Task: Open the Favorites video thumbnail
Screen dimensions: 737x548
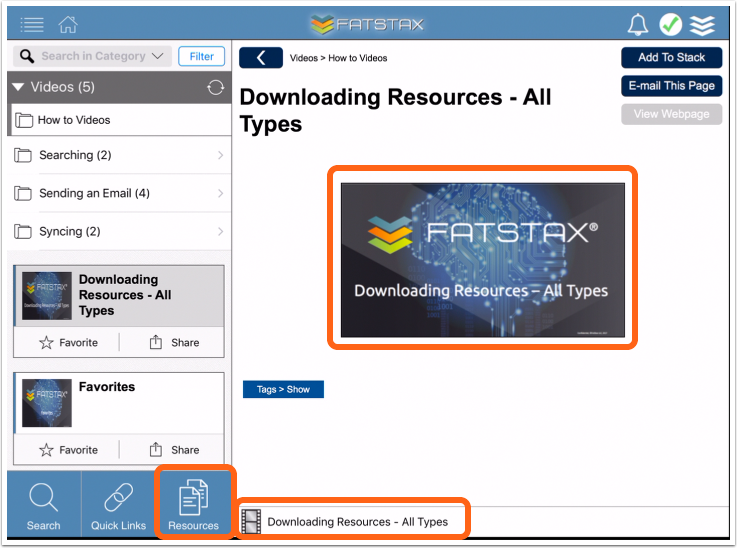Action: (47, 403)
